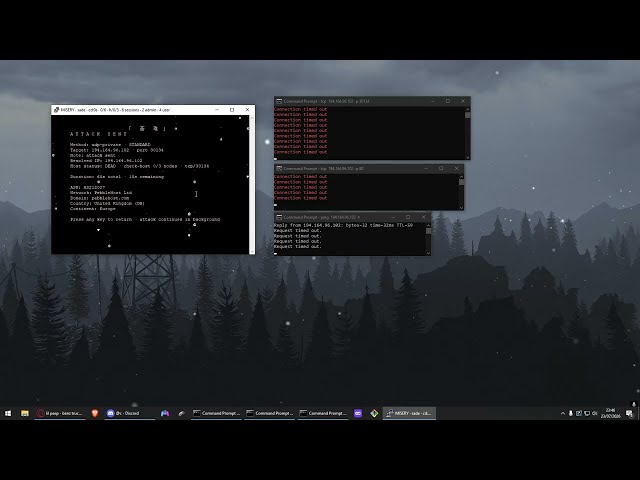Minimize the MISERY terminal window
Screen dimensions: 640x480
click(x=217, y=110)
